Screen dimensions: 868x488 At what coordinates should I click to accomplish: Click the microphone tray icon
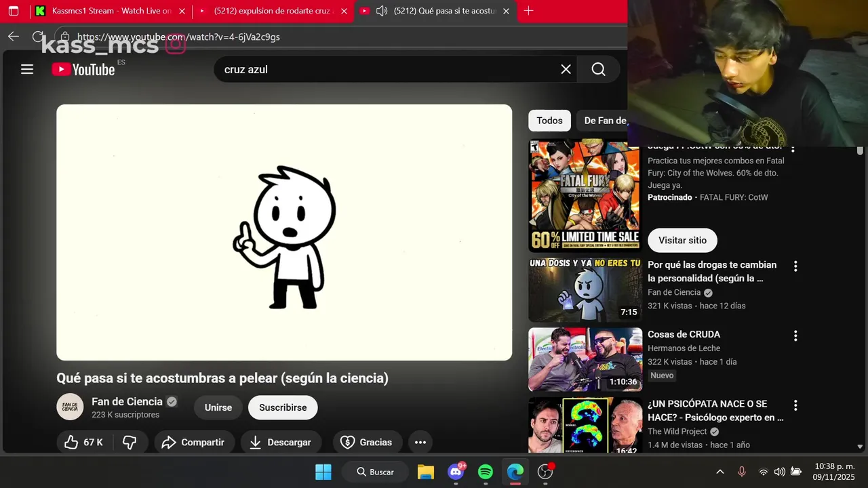741,472
